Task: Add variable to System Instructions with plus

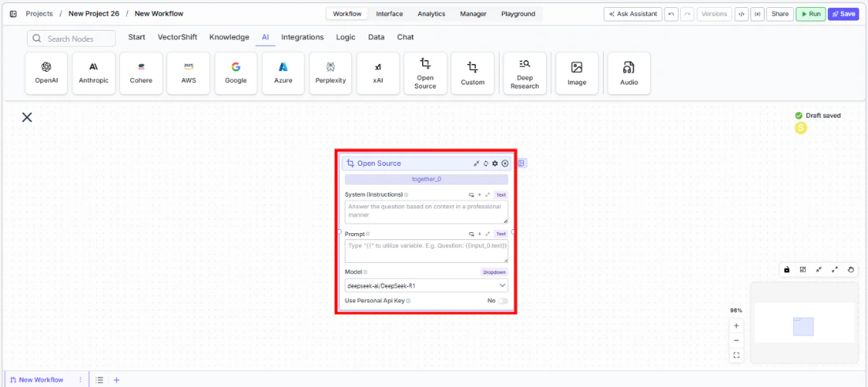Action: tap(480, 194)
